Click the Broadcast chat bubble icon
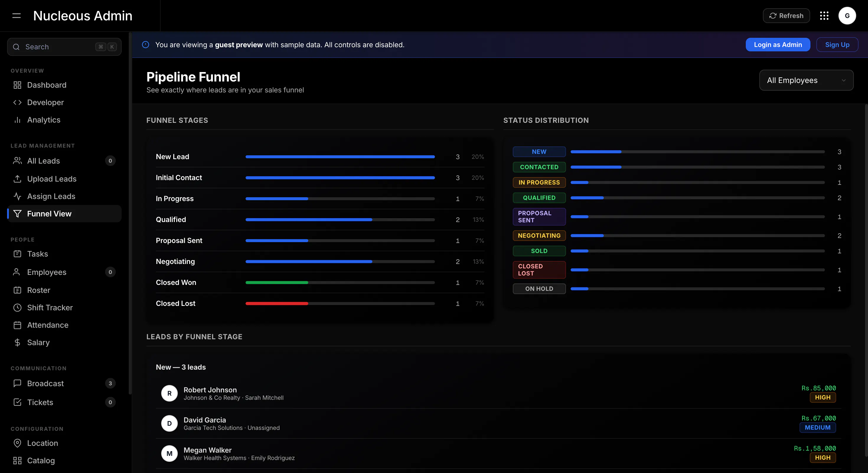This screenshot has height=473, width=868. point(17,383)
